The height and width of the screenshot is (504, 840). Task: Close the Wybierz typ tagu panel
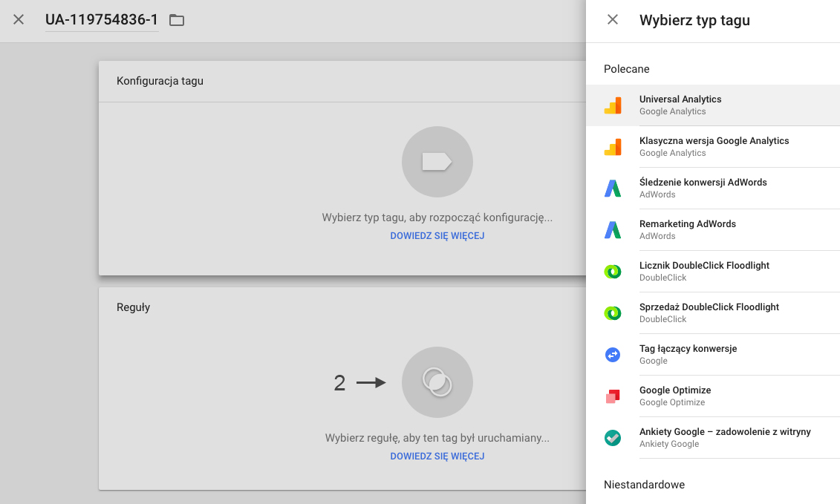[613, 20]
